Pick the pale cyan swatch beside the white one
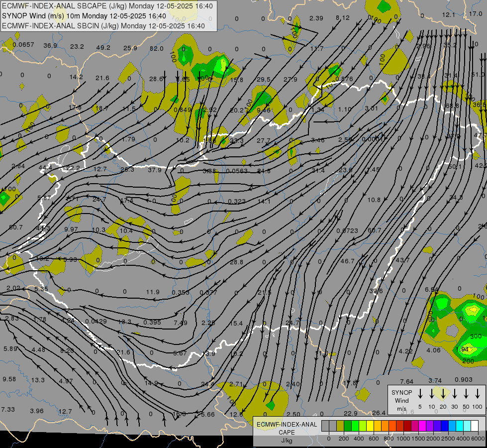487x448 pixels. pyautogui.click(x=467, y=426)
